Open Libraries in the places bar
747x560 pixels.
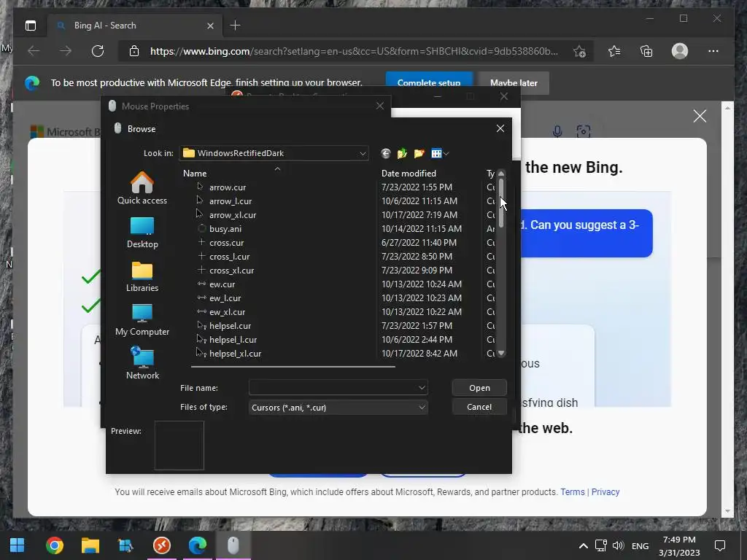pyautogui.click(x=142, y=276)
